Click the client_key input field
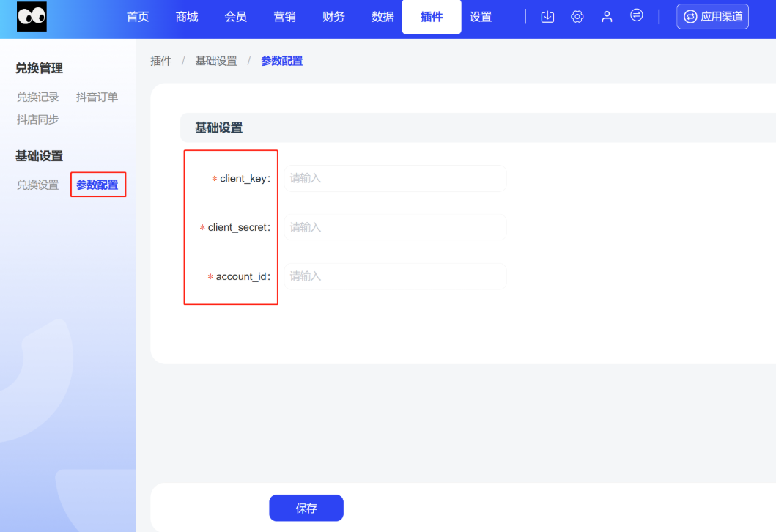Viewport: 776px width, 532px height. 395,178
